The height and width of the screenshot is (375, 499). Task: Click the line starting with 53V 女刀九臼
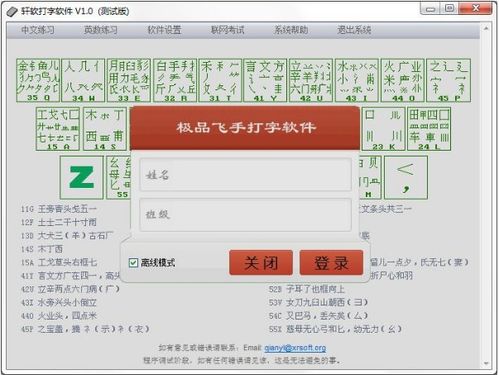tap(318, 302)
